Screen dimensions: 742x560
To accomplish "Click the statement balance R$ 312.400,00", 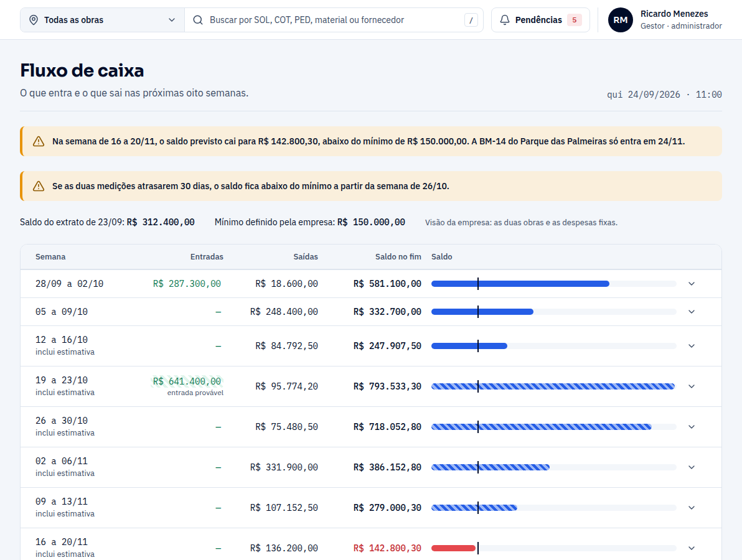I will pyautogui.click(x=161, y=222).
